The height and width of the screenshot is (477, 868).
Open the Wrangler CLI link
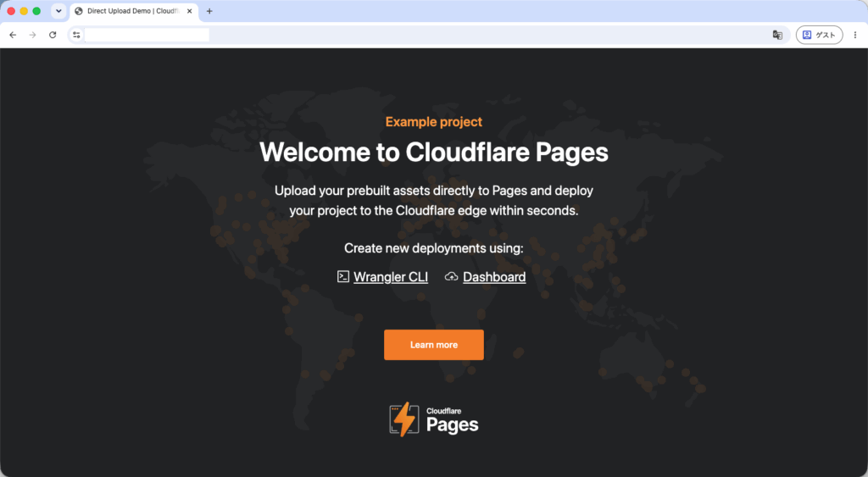click(391, 277)
